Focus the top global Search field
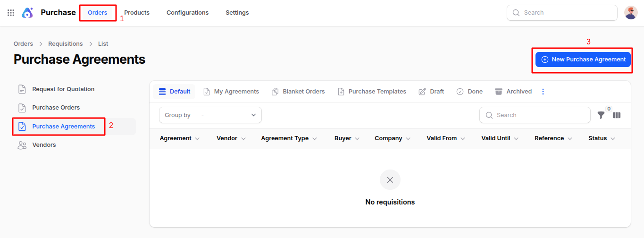The width and height of the screenshot is (644, 238). point(562,13)
